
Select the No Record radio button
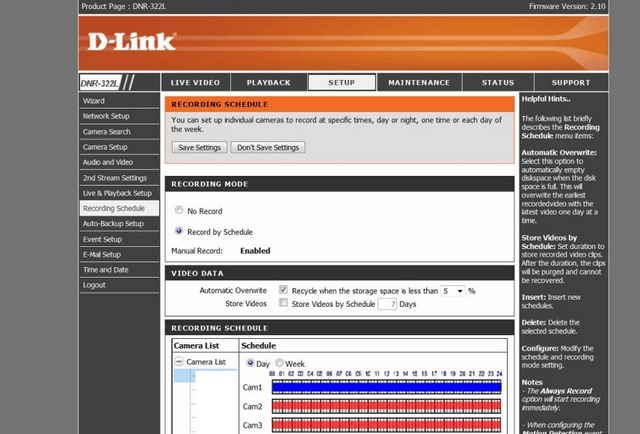(179, 210)
